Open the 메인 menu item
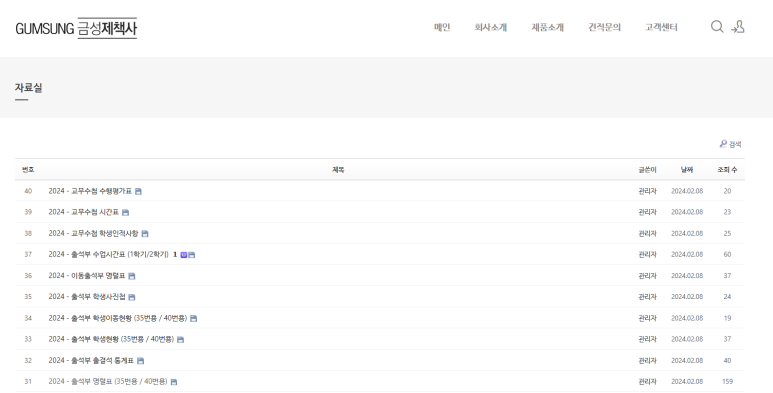This screenshot has height=393, width=773. point(442,27)
